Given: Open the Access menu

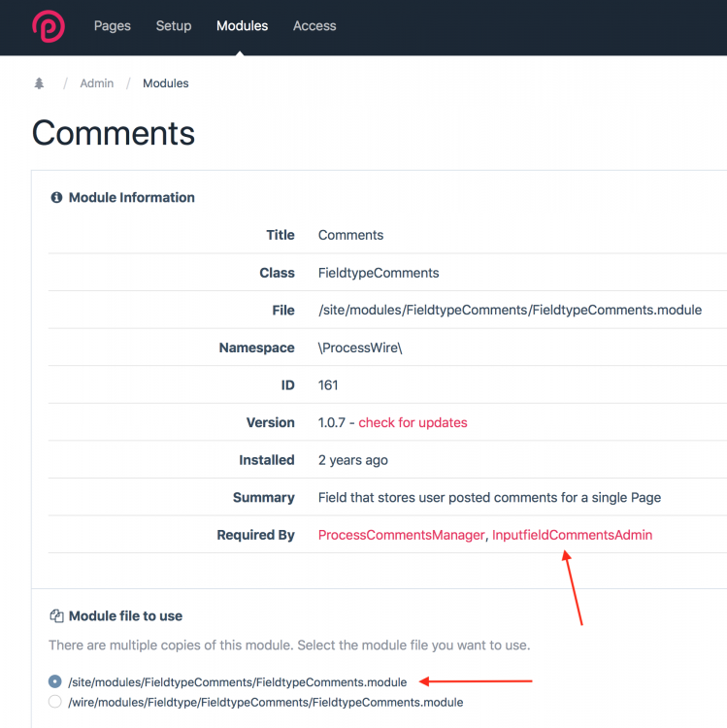Looking at the screenshot, I should coord(314,25).
